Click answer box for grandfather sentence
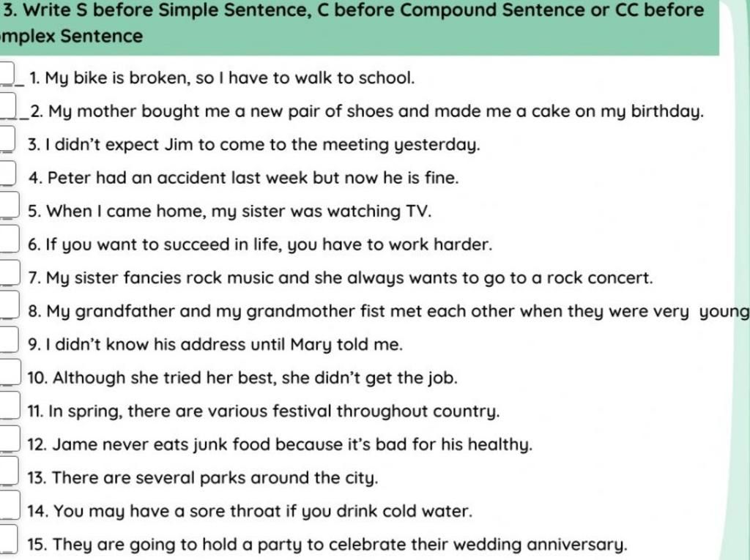 coord(9,305)
